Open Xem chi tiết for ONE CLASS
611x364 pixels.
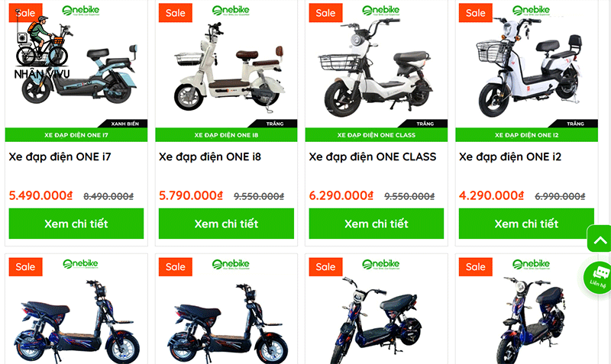[377, 224]
